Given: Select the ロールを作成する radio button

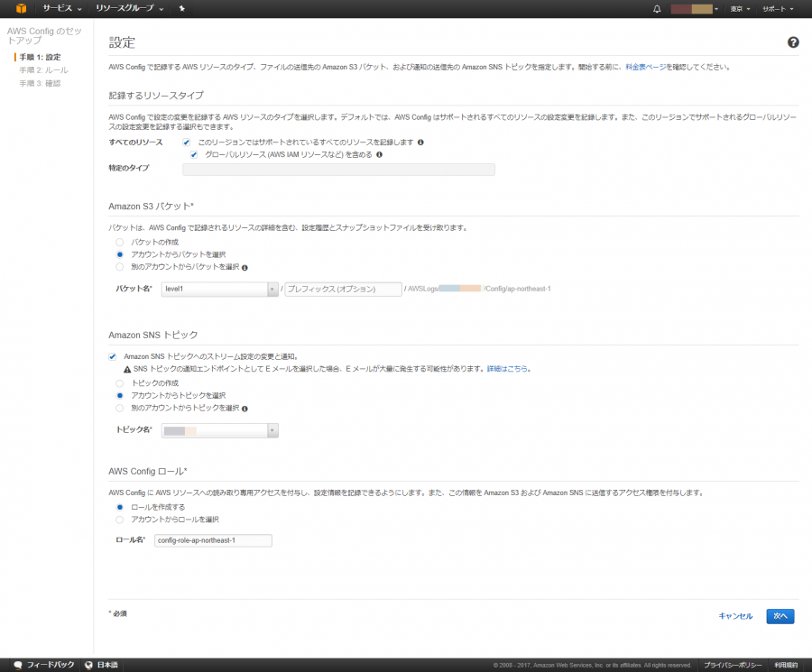Looking at the screenshot, I should coord(120,507).
